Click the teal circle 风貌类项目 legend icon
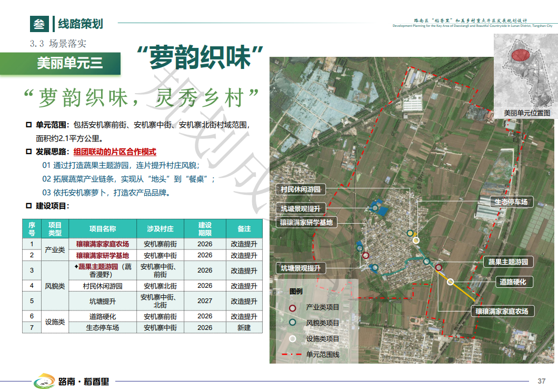The height and width of the screenshot is (392, 558). 292,323
